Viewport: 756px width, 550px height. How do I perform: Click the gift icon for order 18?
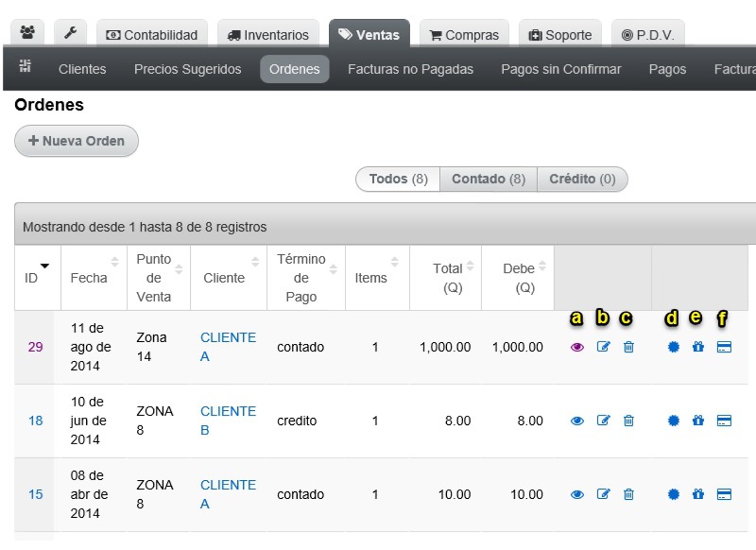click(698, 421)
